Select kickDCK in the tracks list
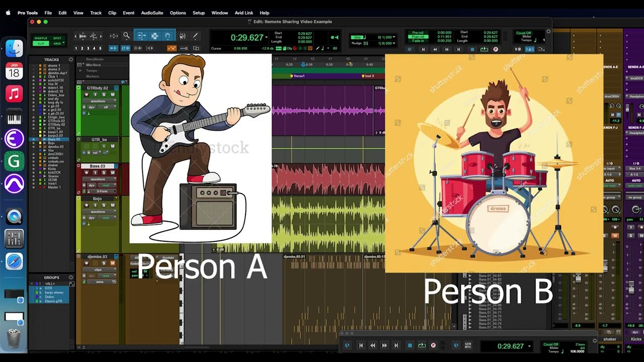 tap(54, 172)
